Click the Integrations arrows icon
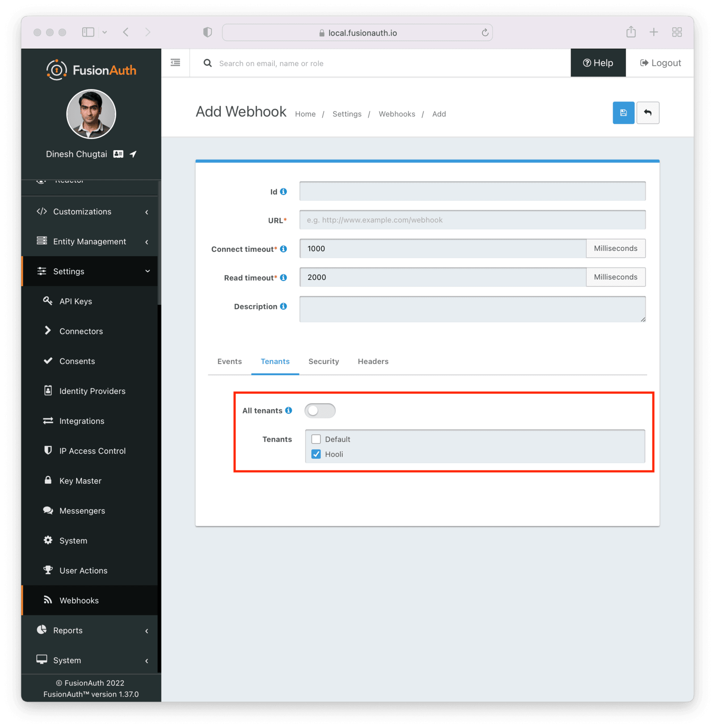 click(48, 420)
